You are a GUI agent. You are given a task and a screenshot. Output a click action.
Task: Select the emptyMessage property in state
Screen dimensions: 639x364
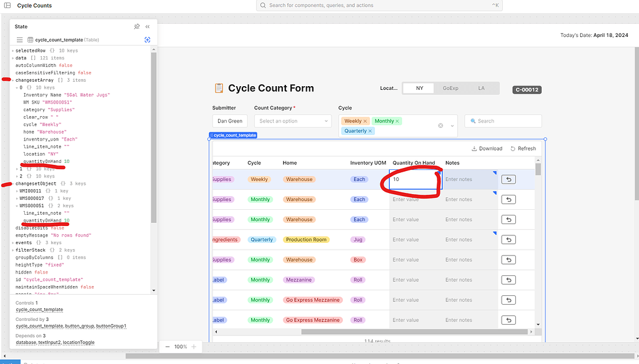coord(53,235)
